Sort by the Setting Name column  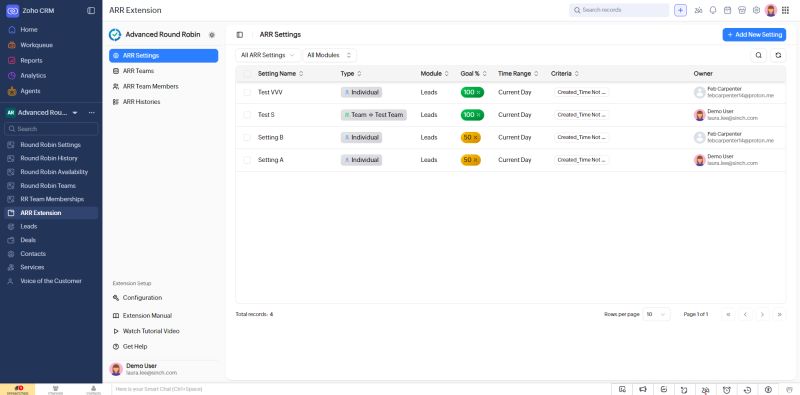point(280,73)
